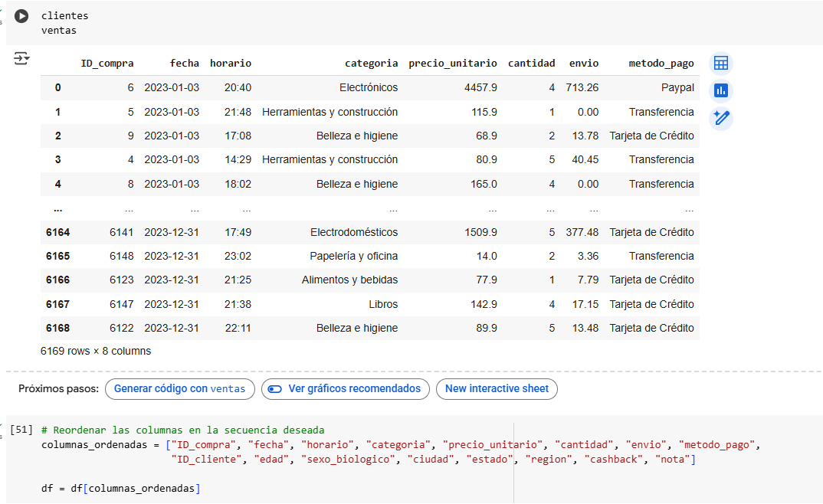The height and width of the screenshot is (504, 823).
Task: Click horario value 18:02
Action: click(238, 184)
